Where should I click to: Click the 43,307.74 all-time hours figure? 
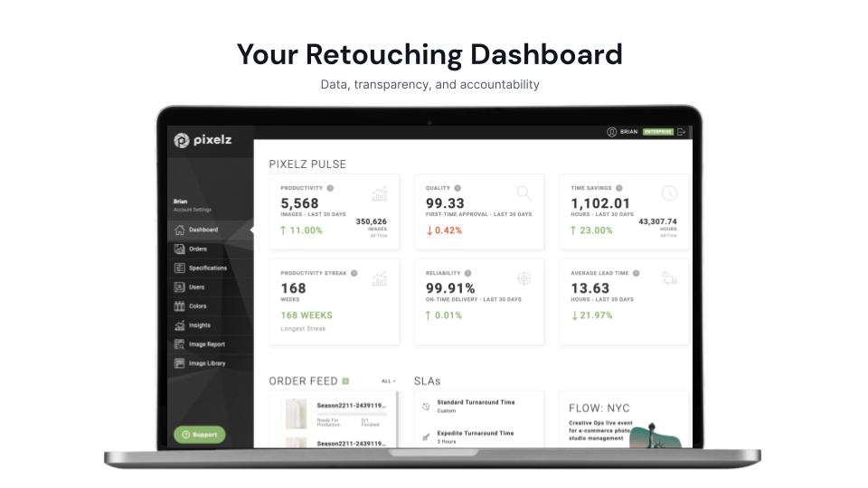(657, 221)
